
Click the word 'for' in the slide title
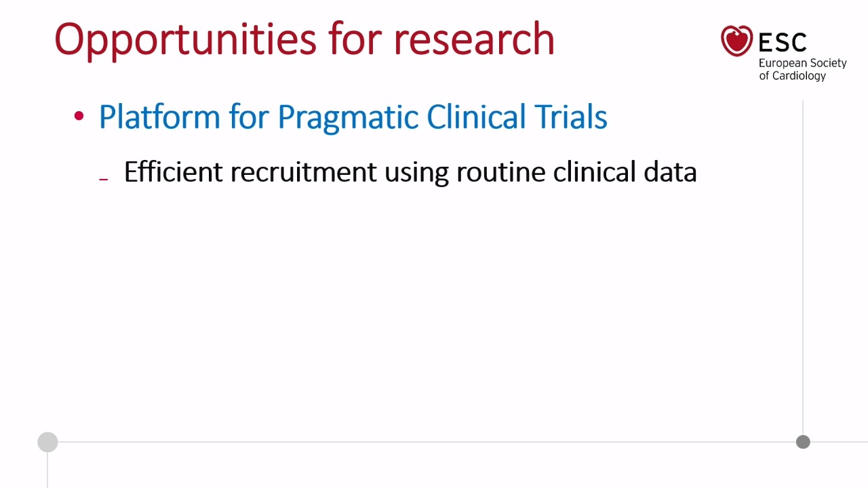pyautogui.click(x=355, y=39)
